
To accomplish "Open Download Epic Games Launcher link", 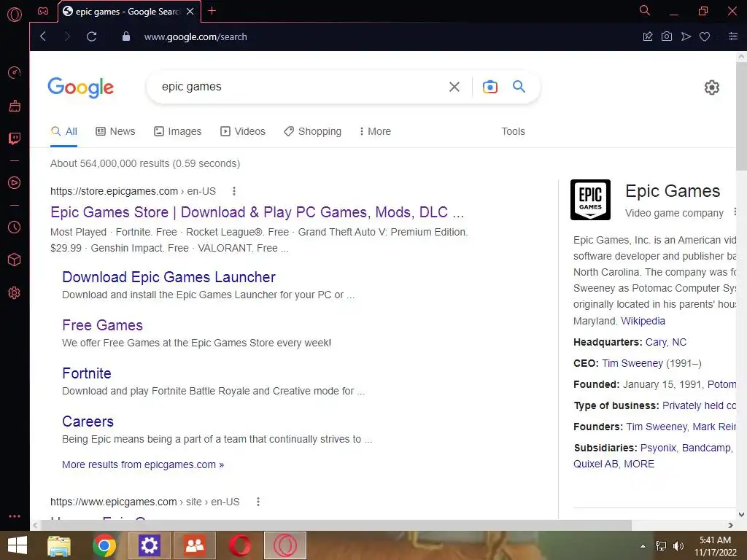I will (169, 277).
